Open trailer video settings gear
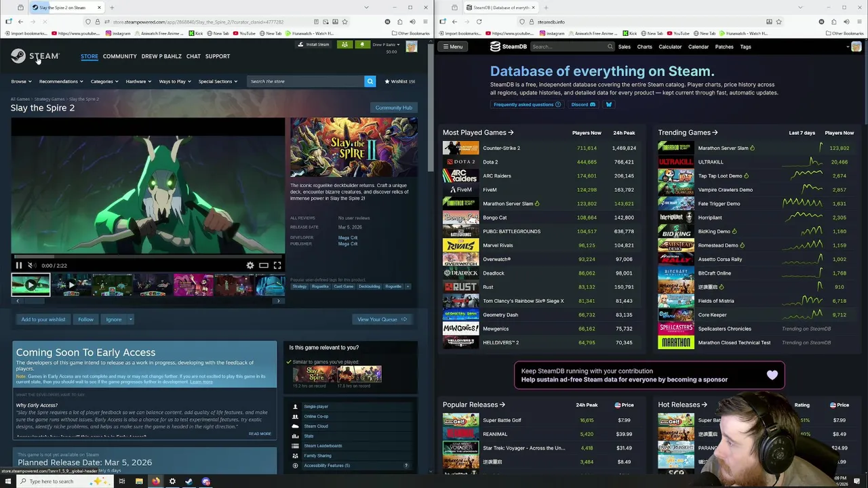 (250, 266)
